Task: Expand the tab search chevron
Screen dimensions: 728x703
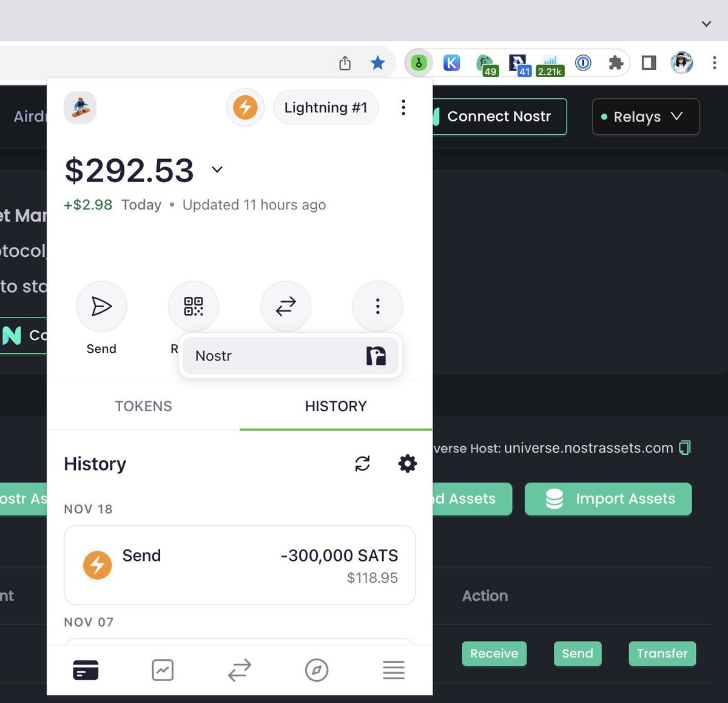Action: pos(706,24)
